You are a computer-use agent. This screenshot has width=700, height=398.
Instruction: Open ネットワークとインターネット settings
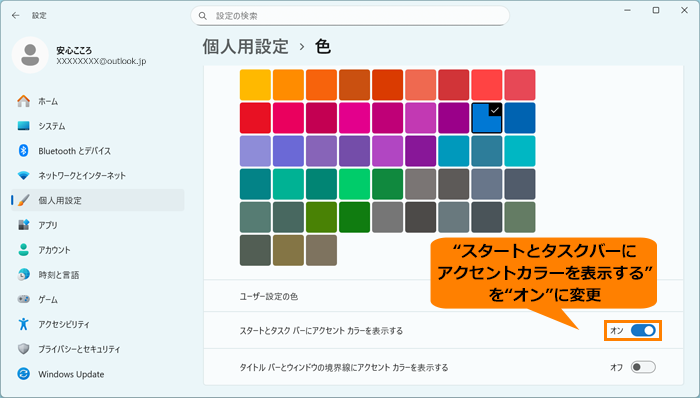point(98,175)
